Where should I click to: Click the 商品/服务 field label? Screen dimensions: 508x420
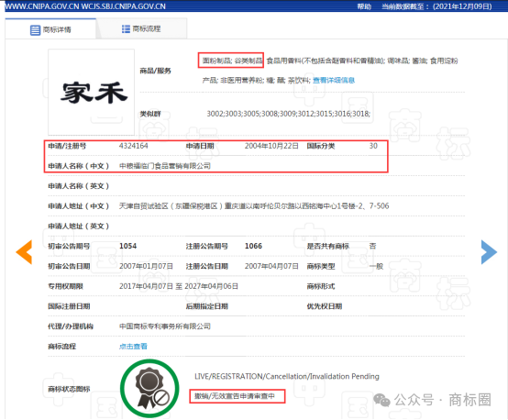(x=155, y=71)
